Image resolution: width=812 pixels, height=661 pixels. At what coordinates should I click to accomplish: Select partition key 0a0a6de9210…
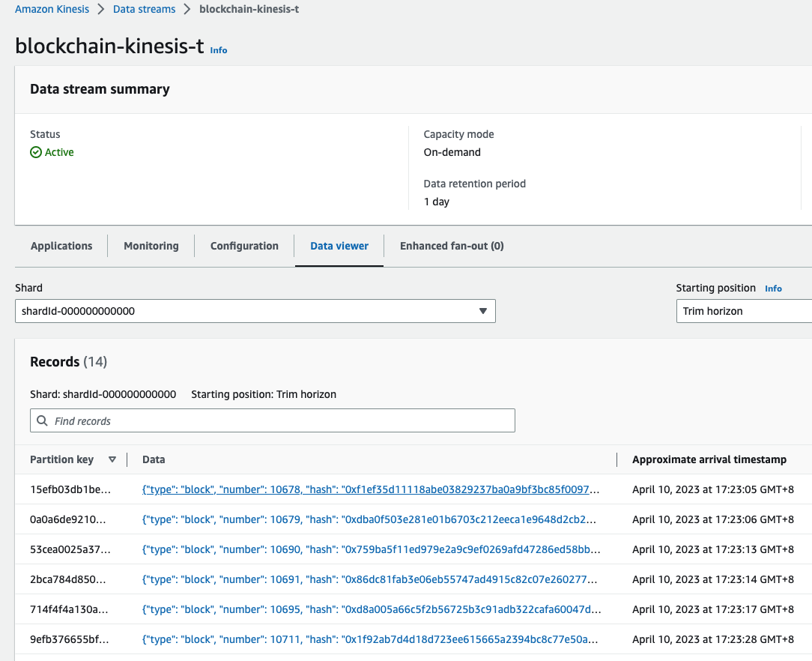[68, 519]
